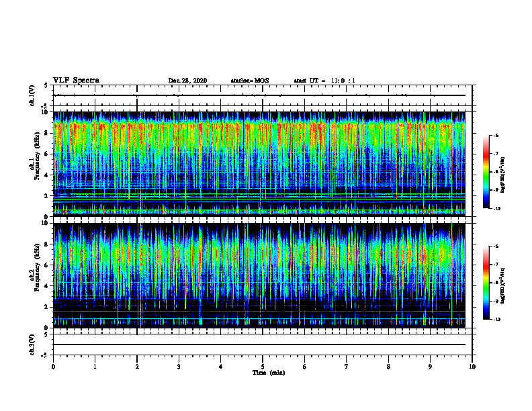Click the "3" minute tick on the time axis
This screenshot has height=411, width=532.
179,367
